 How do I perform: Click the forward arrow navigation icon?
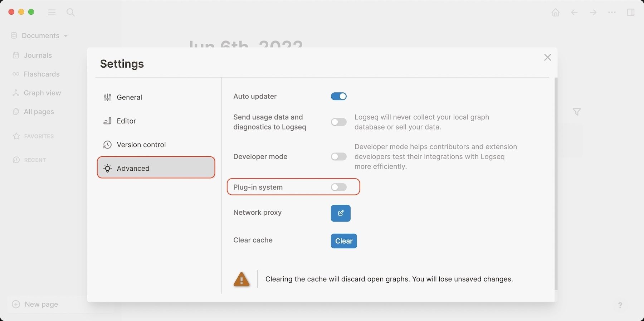pyautogui.click(x=593, y=13)
